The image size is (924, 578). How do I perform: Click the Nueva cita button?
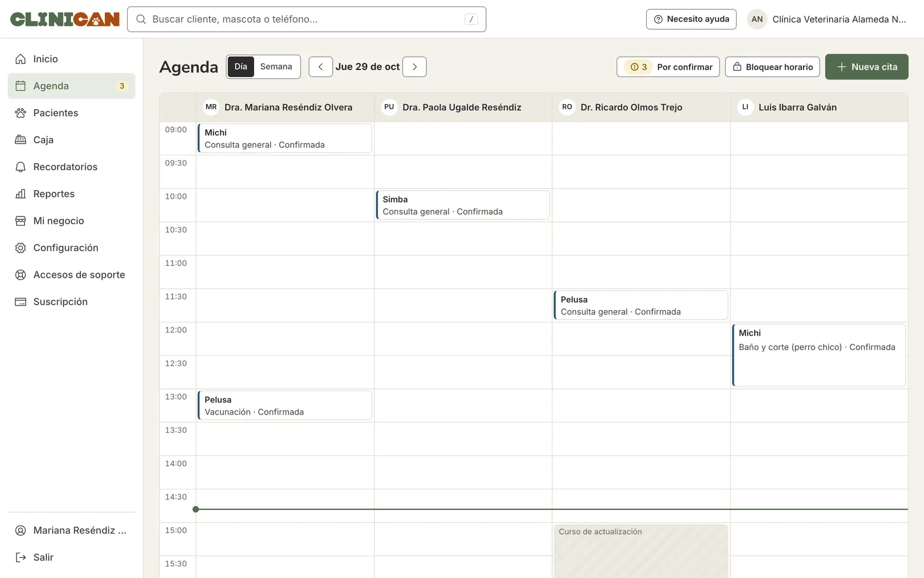pyautogui.click(x=867, y=67)
